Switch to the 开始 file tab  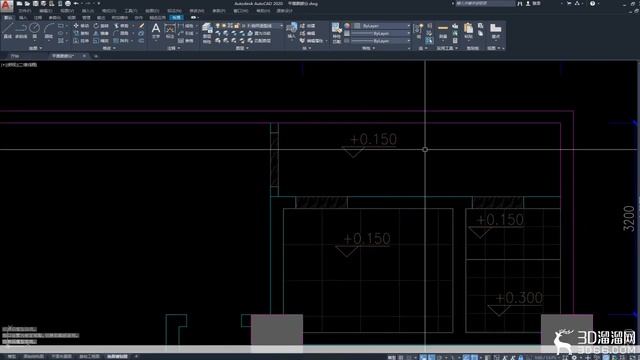click(15, 56)
